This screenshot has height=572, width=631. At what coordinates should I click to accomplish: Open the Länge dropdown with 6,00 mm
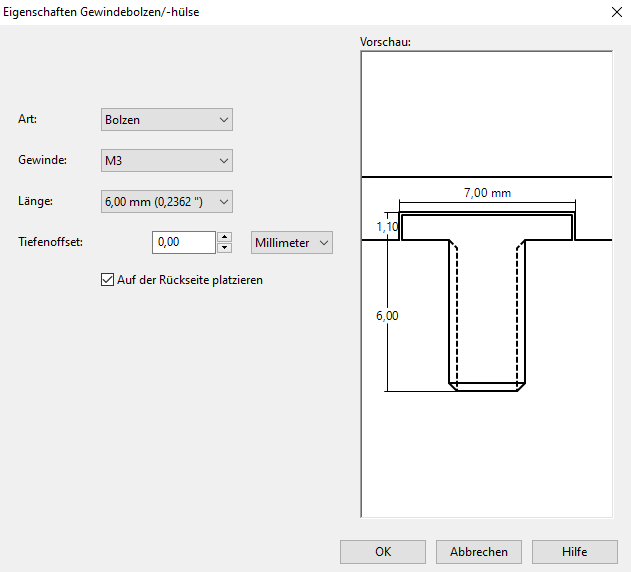coord(167,202)
